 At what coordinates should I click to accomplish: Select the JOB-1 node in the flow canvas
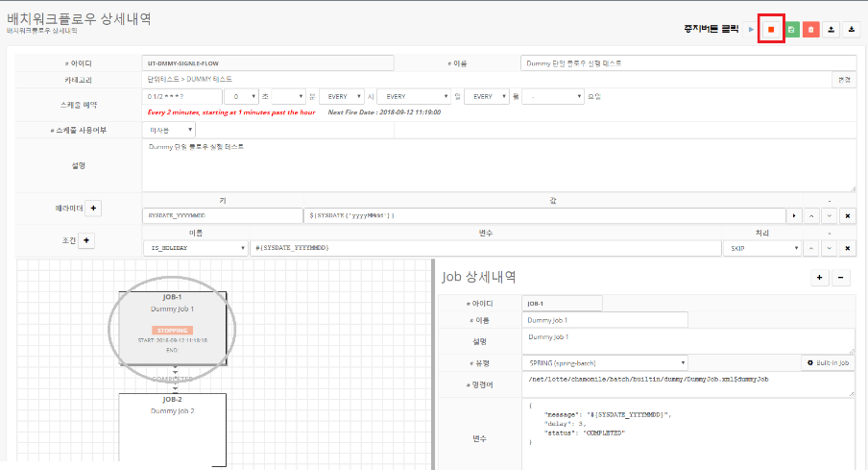[172, 329]
